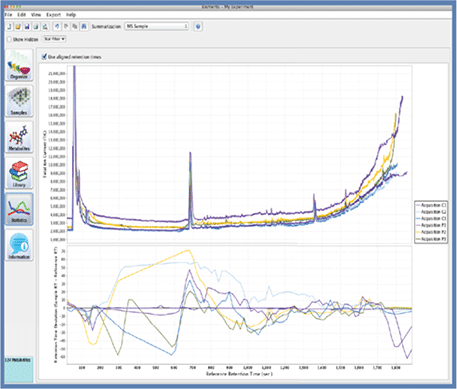The height and width of the screenshot is (389, 457).
Task: Click Acquisition P2 yellow legend line
Action: (x=418, y=232)
